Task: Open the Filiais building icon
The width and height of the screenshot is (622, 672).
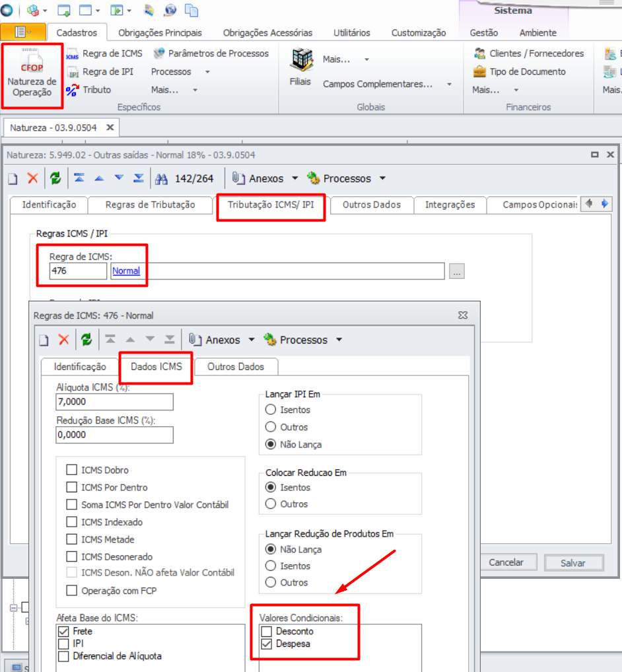Action: 301,60
